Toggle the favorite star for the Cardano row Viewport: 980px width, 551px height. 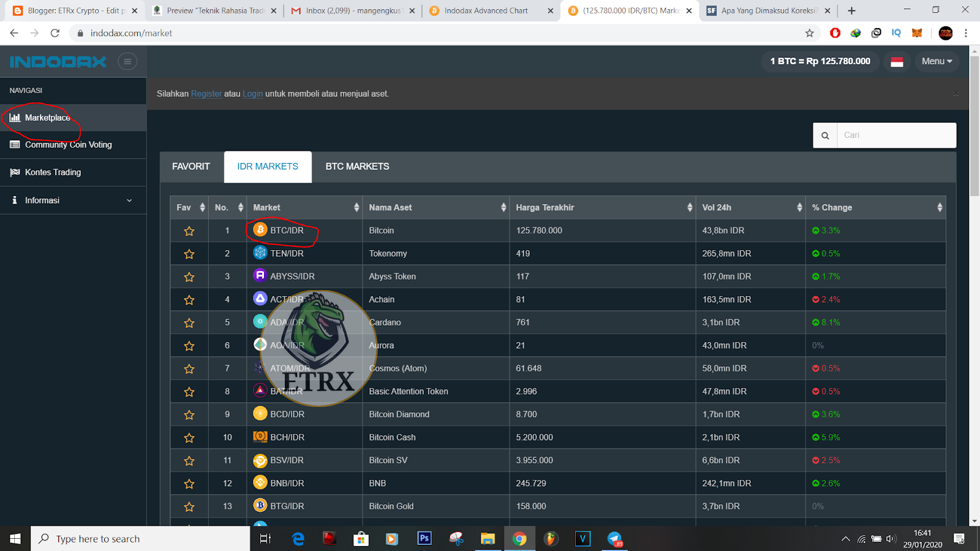click(x=189, y=323)
